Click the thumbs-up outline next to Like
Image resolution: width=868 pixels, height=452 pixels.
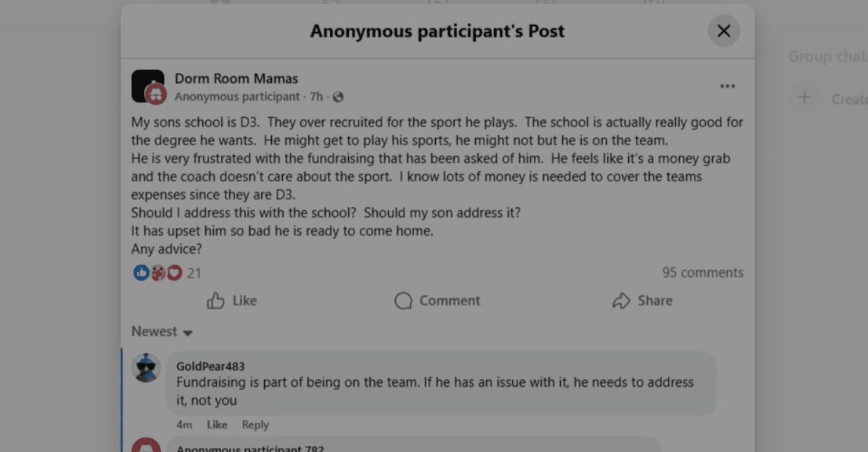(x=216, y=301)
